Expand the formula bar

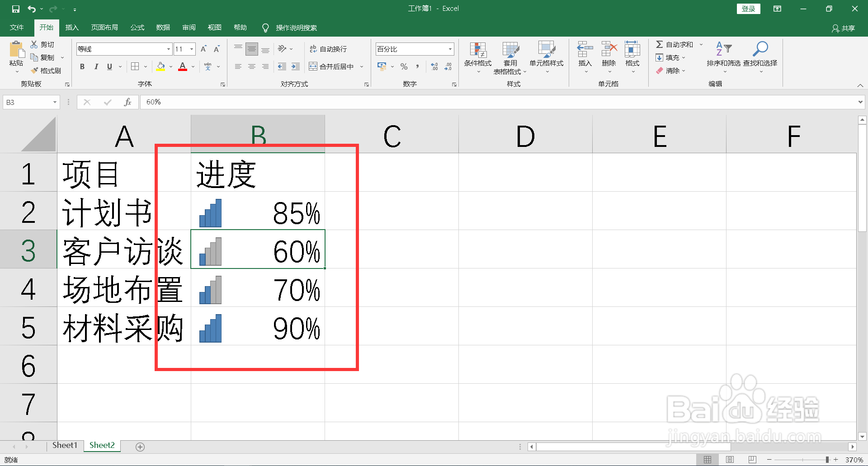tap(860, 102)
